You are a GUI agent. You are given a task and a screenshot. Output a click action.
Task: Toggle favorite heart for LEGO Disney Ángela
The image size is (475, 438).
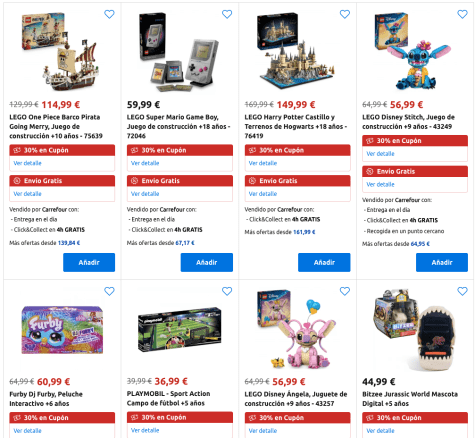click(x=345, y=291)
